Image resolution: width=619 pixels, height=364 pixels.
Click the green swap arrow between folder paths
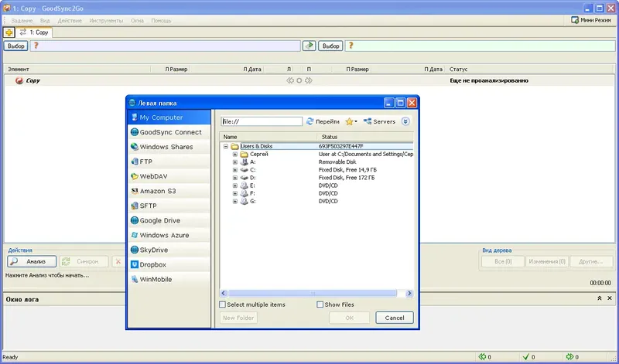pyautogui.click(x=309, y=46)
